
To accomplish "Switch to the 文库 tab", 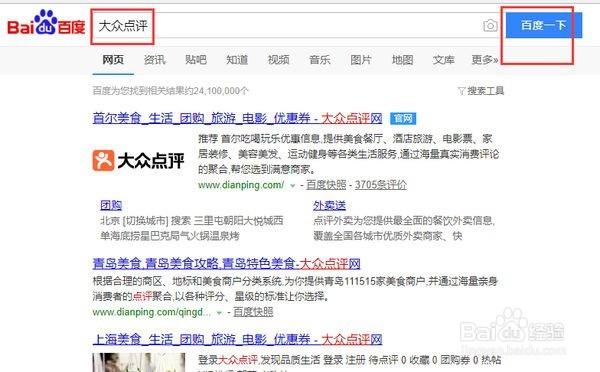I will [x=443, y=60].
